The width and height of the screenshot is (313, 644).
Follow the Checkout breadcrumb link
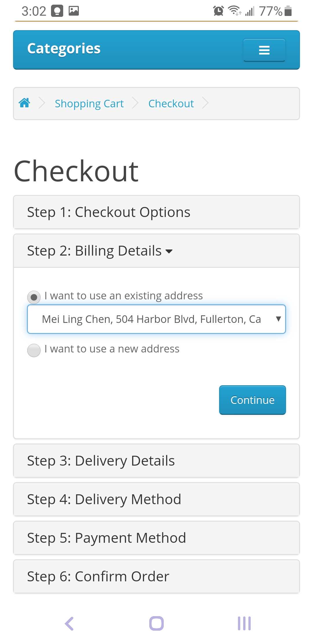[x=171, y=104]
